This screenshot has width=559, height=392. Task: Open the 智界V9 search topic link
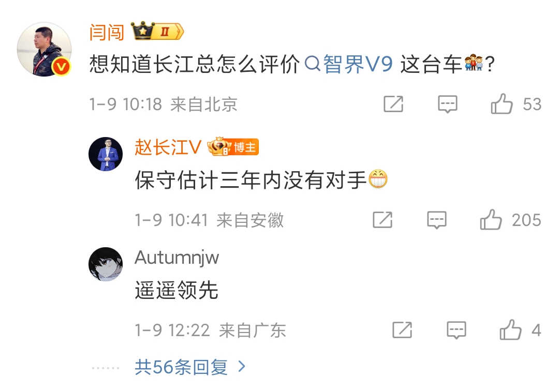[x=349, y=65]
